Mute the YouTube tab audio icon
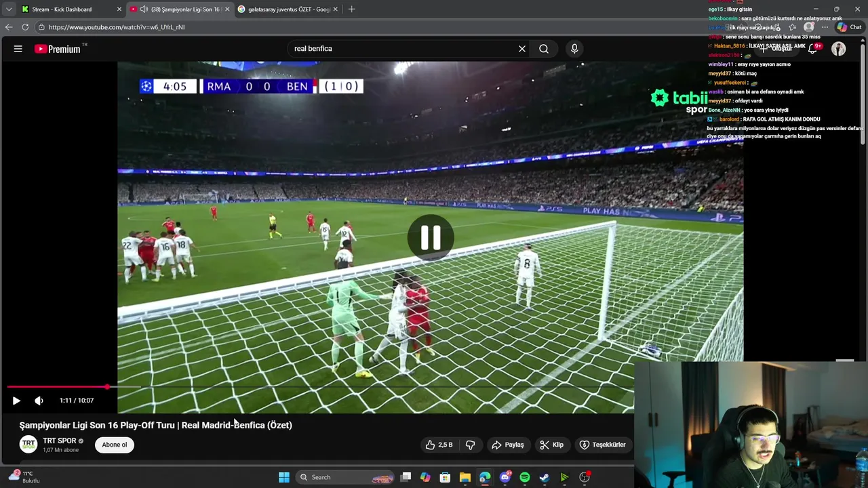 coord(144,9)
